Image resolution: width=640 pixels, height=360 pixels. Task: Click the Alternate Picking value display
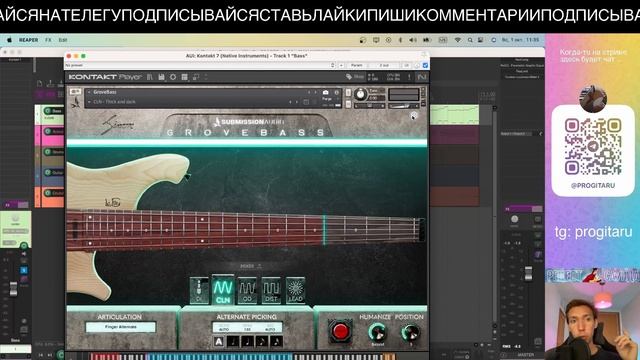pos(247,327)
